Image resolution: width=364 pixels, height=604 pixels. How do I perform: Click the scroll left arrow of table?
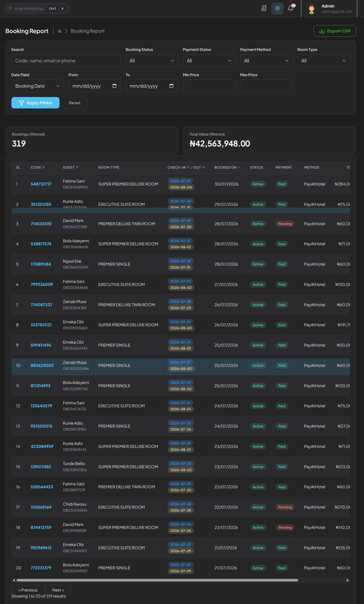click(x=14, y=580)
